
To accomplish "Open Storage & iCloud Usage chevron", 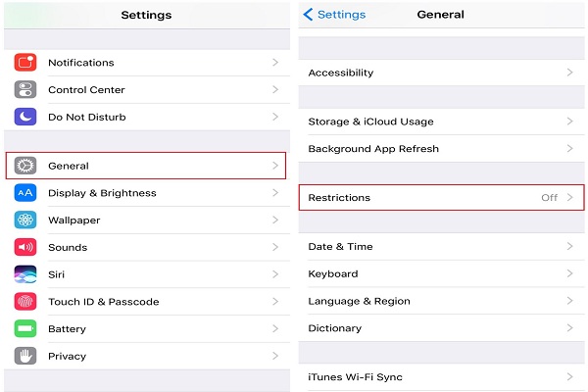I will (x=569, y=122).
